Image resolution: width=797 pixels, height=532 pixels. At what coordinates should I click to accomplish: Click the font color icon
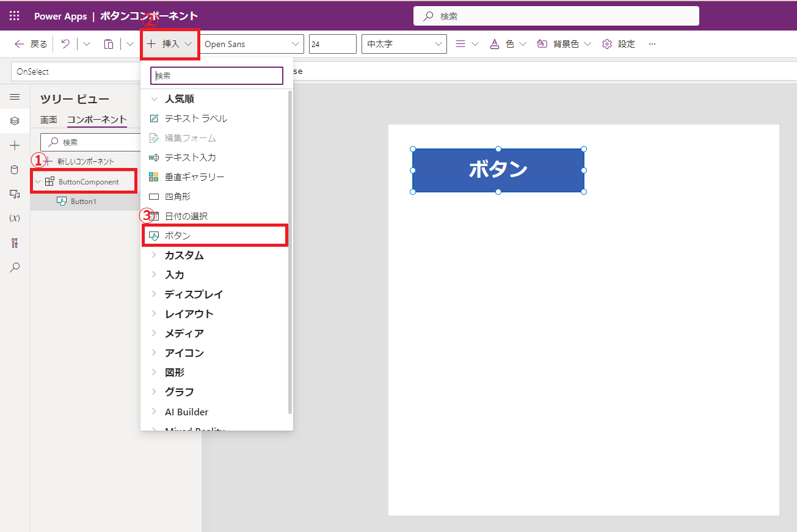494,43
